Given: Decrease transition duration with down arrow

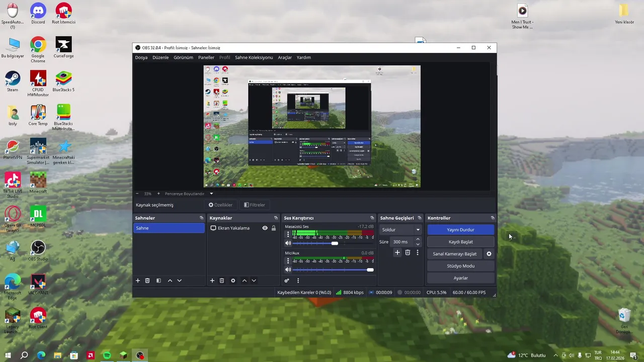Looking at the screenshot, I should [x=418, y=244].
